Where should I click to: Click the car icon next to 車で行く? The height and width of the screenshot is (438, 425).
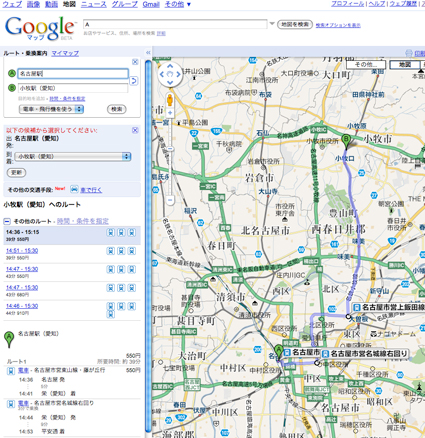(x=74, y=189)
